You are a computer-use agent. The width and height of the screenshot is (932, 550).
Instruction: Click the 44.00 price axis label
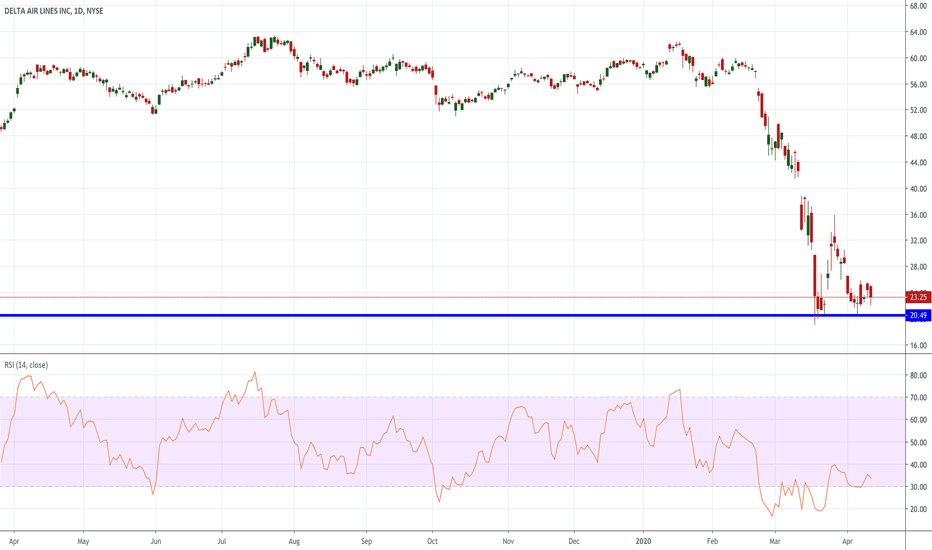tap(918, 162)
